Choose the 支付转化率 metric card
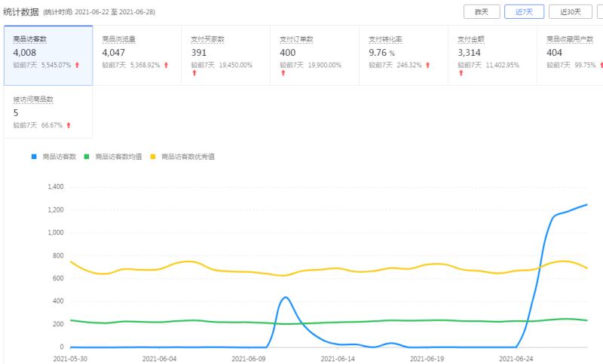This screenshot has height=364, width=603. click(x=403, y=55)
